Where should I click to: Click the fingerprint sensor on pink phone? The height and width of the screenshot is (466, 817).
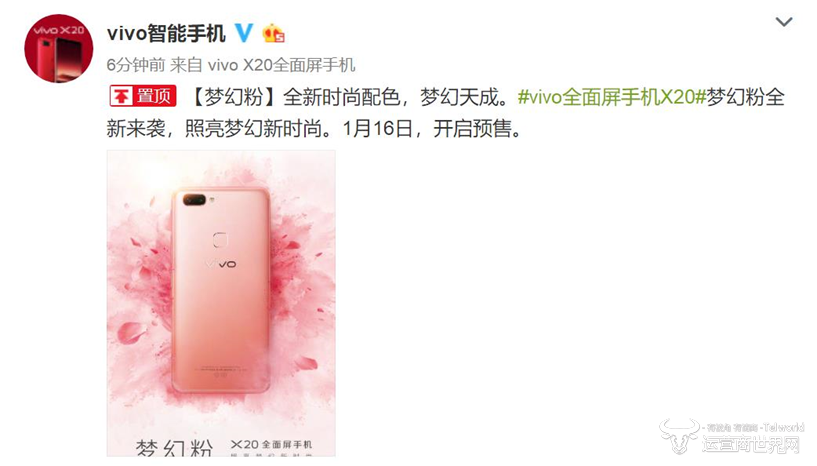(221, 240)
